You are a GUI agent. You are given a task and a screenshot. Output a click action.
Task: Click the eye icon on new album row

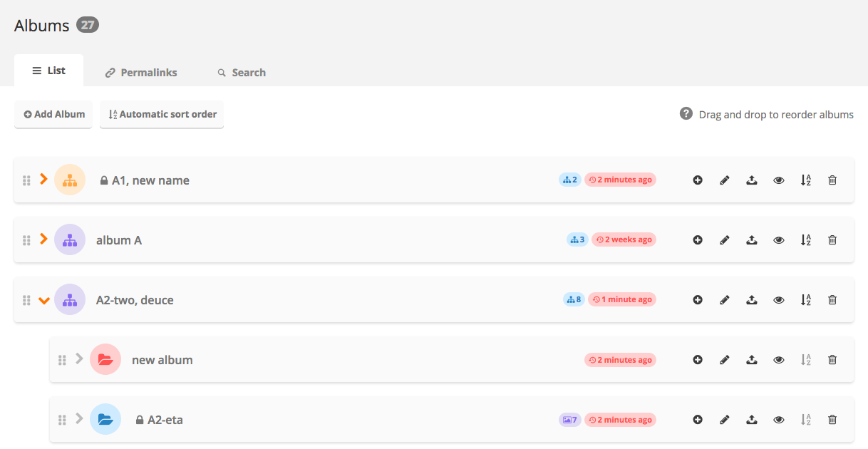pos(779,360)
